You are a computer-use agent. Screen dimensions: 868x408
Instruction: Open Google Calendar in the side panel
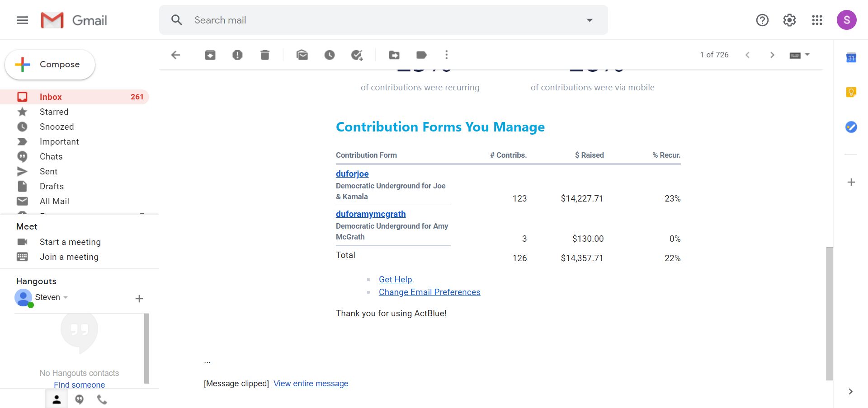(x=851, y=58)
